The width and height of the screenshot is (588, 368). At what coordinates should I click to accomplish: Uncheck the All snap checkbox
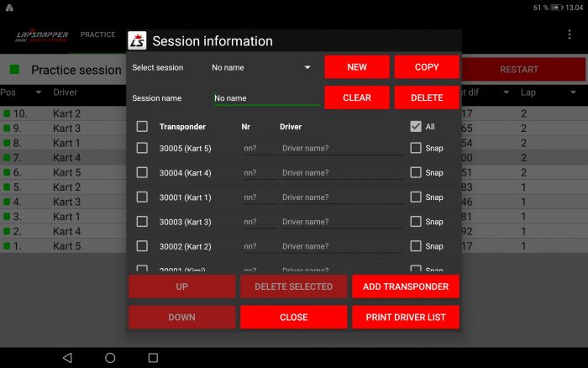pos(416,126)
